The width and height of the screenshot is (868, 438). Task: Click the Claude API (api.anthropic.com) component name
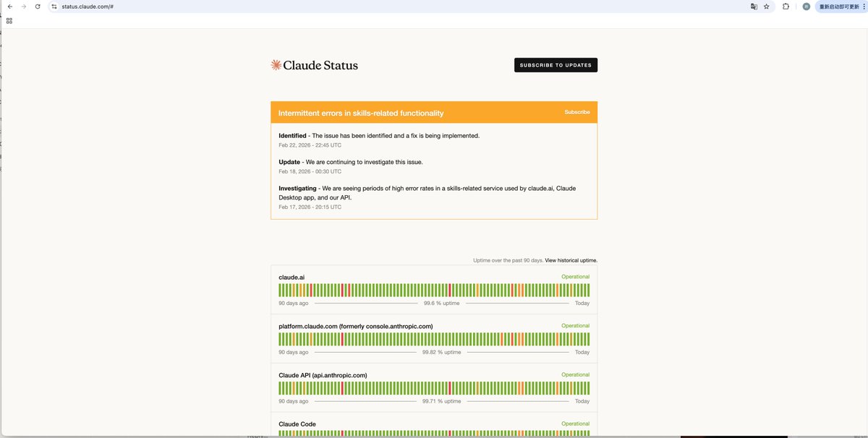(323, 375)
